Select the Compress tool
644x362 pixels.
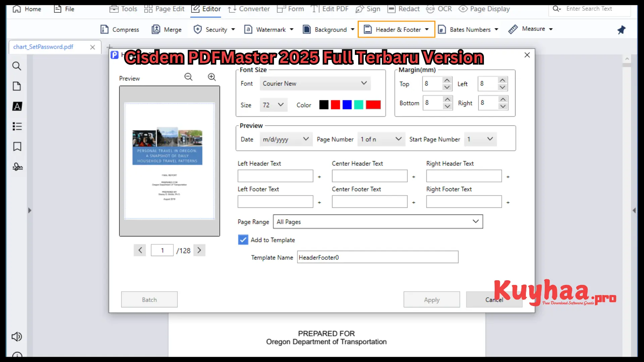coord(120,29)
